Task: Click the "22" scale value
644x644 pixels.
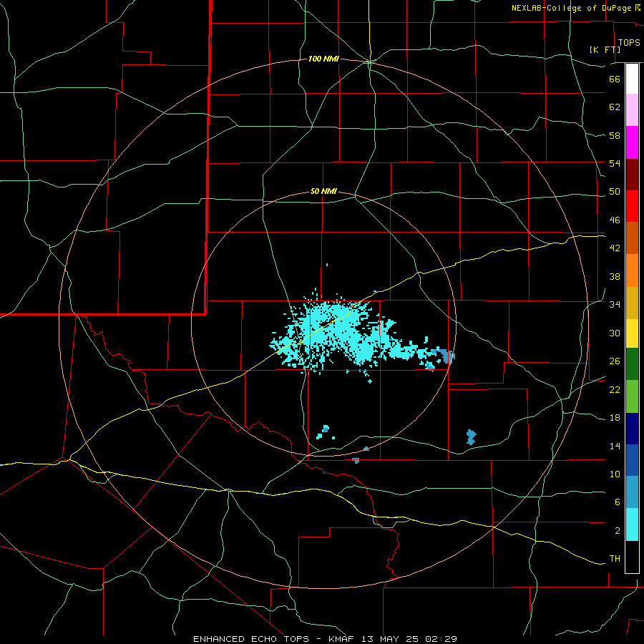Action: (615, 389)
